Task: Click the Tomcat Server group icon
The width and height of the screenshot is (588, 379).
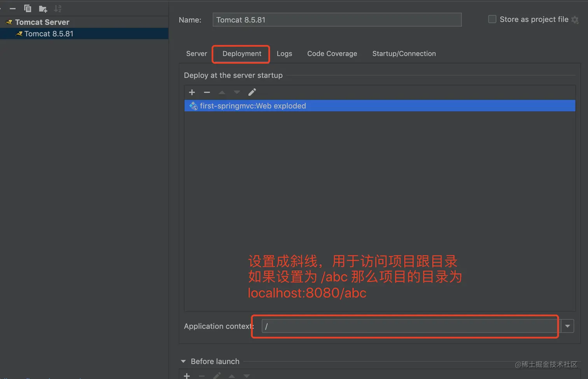Action: [x=9, y=22]
